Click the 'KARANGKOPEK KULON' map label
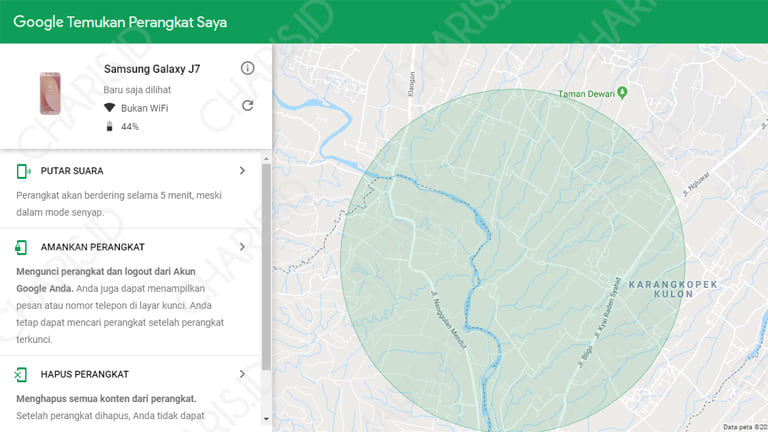Image resolution: width=768 pixels, height=432 pixels. 673,289
